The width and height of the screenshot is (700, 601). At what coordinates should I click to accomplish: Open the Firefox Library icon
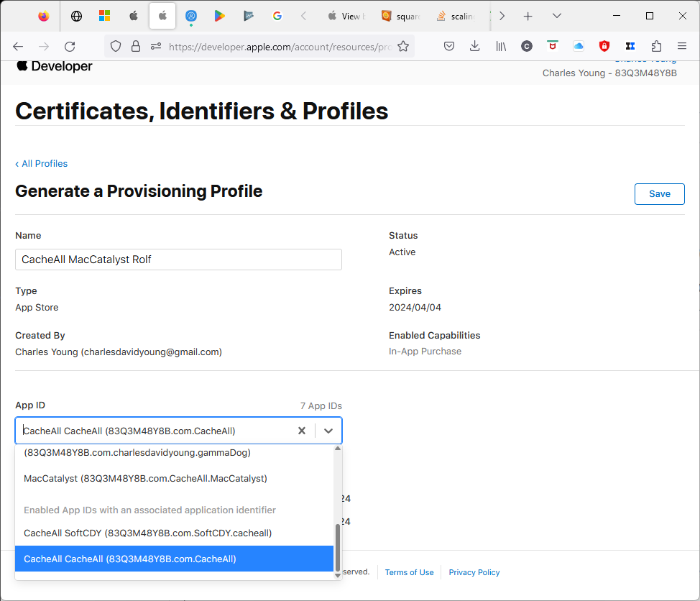coord(501,46)
